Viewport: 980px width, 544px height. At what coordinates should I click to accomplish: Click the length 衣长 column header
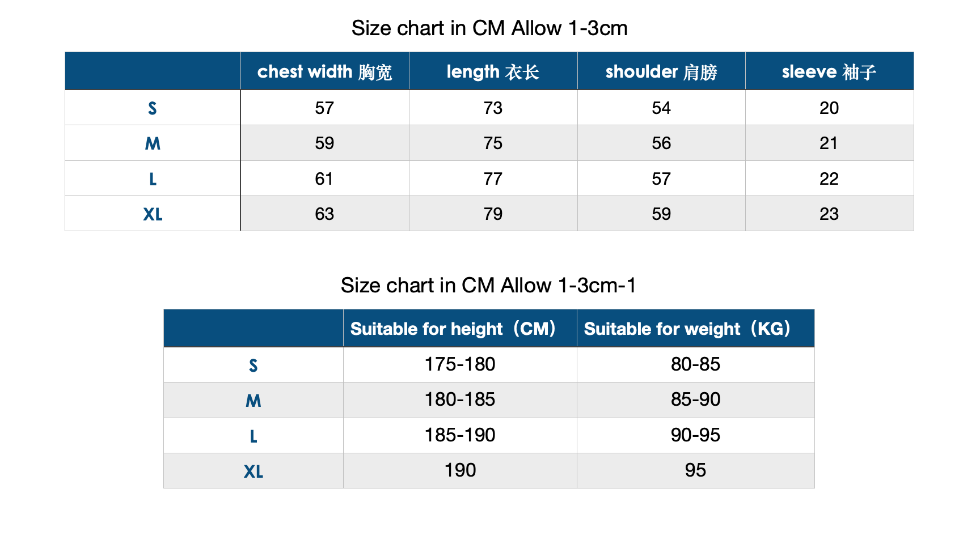click(x=493, y=72)
